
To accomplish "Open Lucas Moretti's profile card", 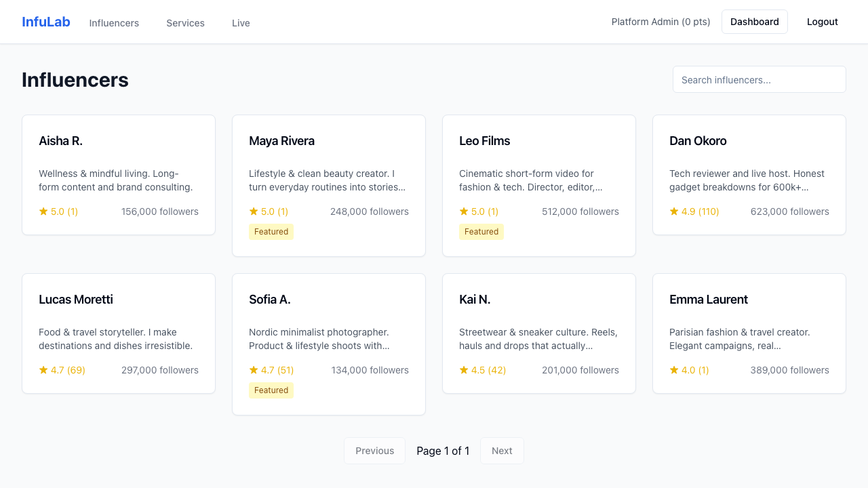I will 119,333.
